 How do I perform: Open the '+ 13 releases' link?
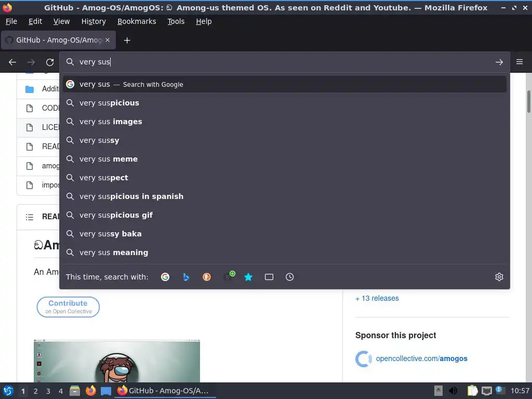coord(377,298)
